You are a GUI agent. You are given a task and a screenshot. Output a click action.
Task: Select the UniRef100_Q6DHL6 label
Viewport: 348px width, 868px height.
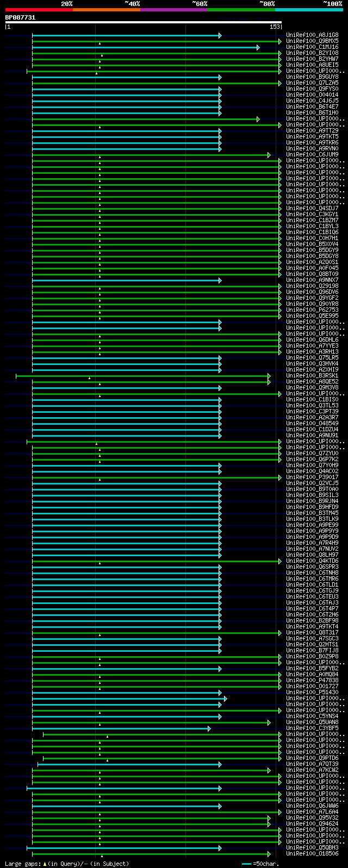(x=312, y=340)
